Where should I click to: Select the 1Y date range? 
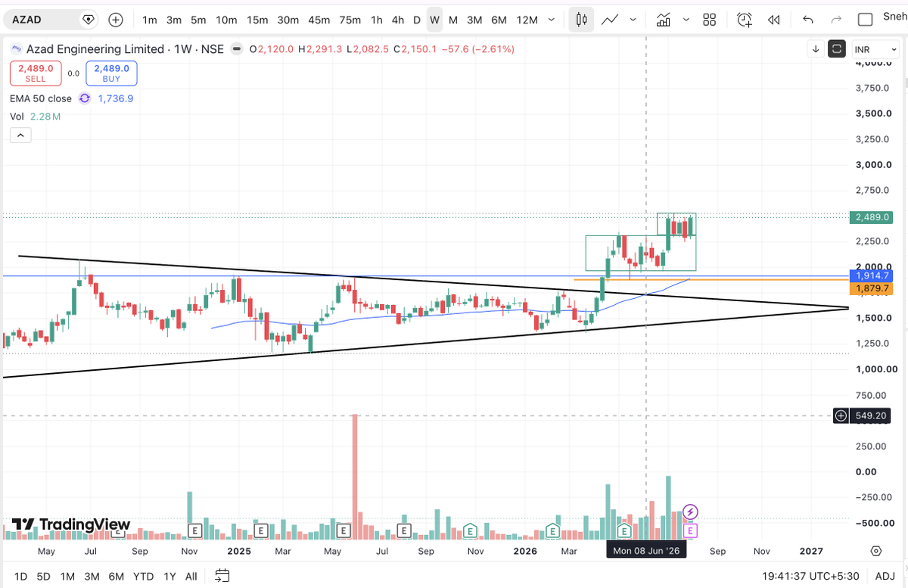[x=169, y=577]
